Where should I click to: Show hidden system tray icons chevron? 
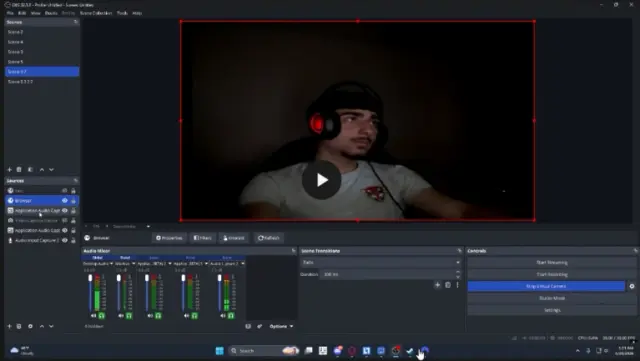coord(578,350)
